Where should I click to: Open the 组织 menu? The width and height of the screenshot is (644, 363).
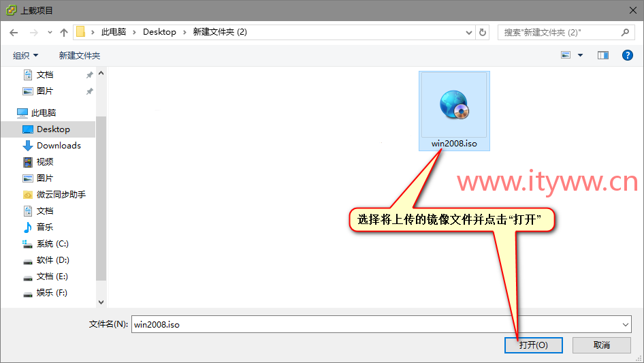click(x=25, y=55)
